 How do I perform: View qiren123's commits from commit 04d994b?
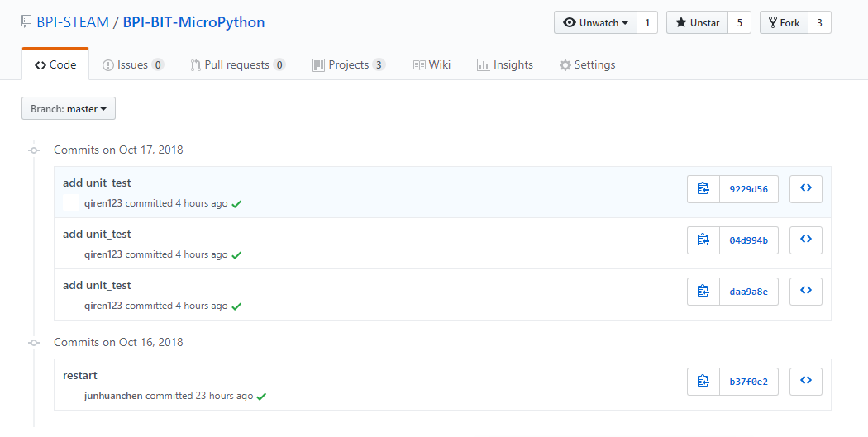pos(103,254)
